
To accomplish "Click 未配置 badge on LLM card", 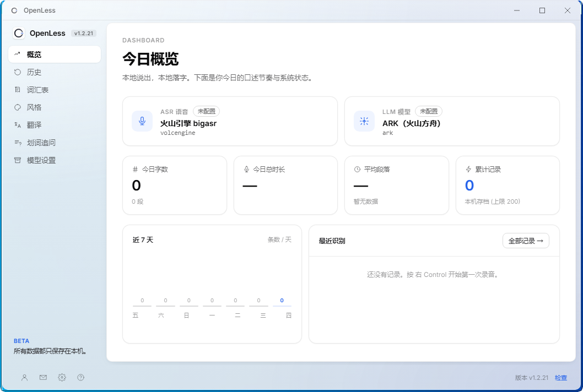I will tap(429, 111).
